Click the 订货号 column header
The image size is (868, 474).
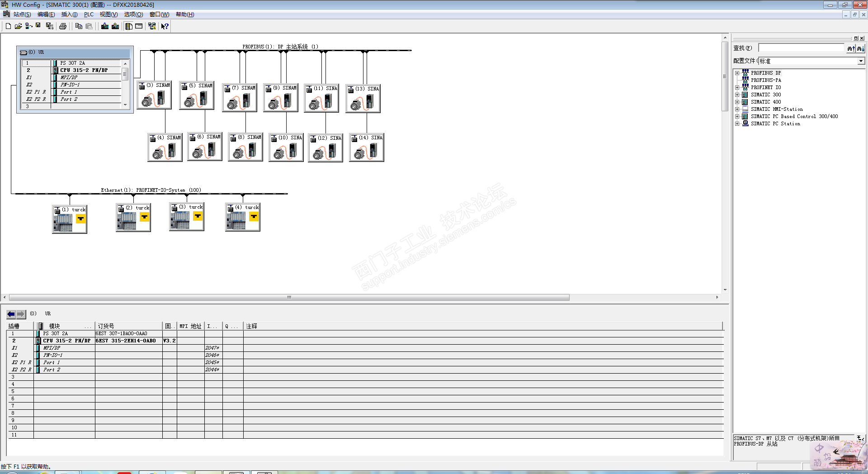click(128, 326)
